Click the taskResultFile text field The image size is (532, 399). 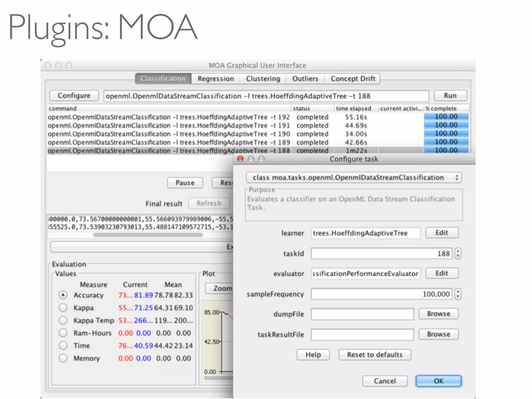[x=362, y=335]
